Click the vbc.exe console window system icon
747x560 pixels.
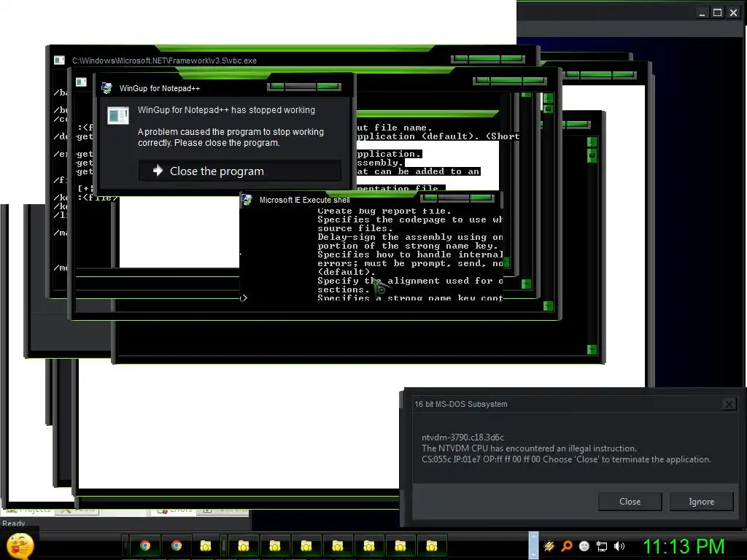pos(59,60)
